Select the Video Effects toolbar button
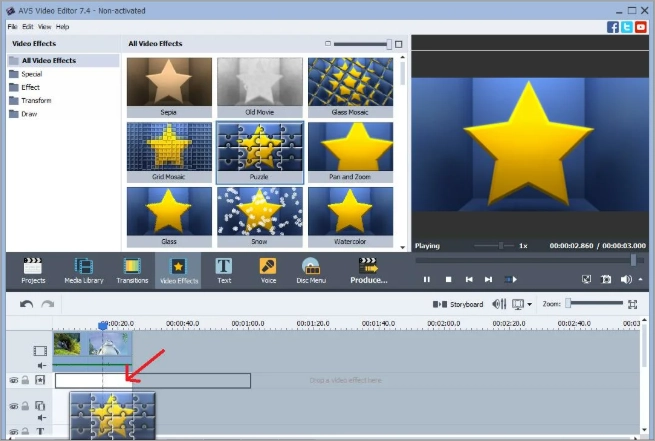Image resolution: width=655 pixels, height=441 pixels. 178,271
